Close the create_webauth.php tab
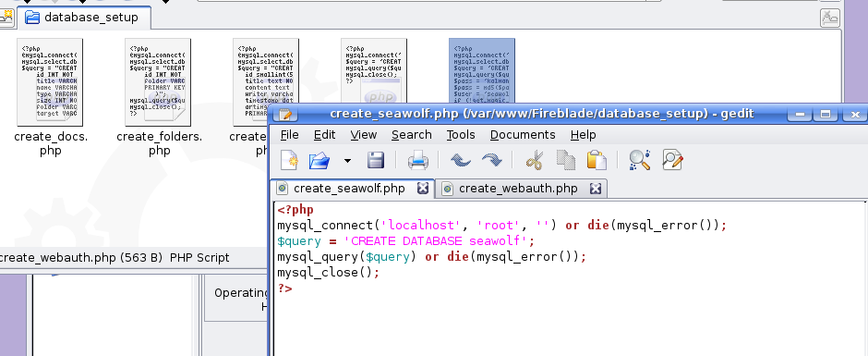The width and height of the screenshot is (868, 356). click(596, 189)
